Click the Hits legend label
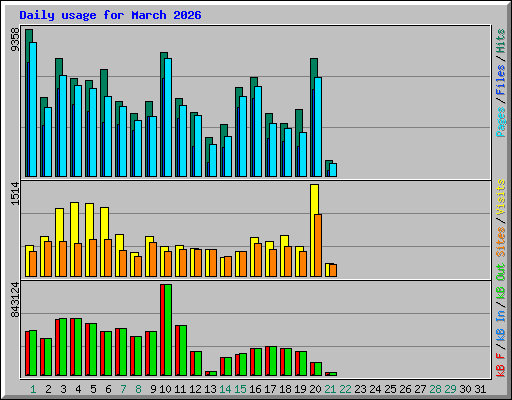Viewport: 512px width, 400px height. click(x=501, y=41)
